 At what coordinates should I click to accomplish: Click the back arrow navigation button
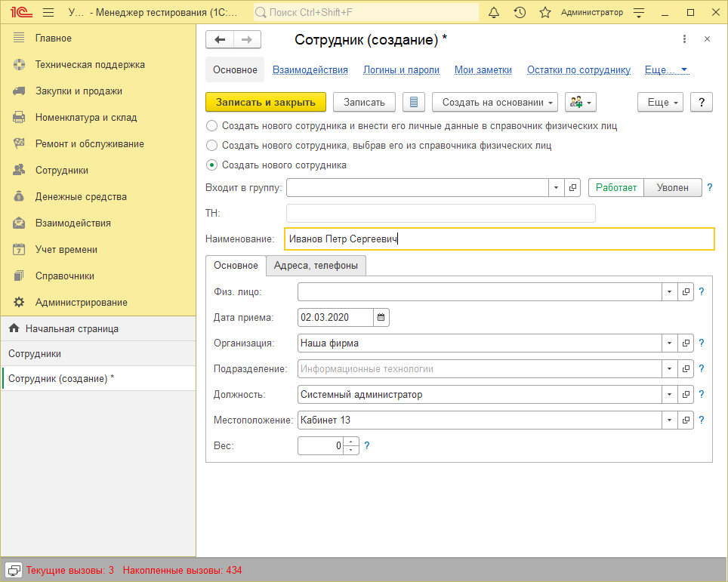pos(220,40)
